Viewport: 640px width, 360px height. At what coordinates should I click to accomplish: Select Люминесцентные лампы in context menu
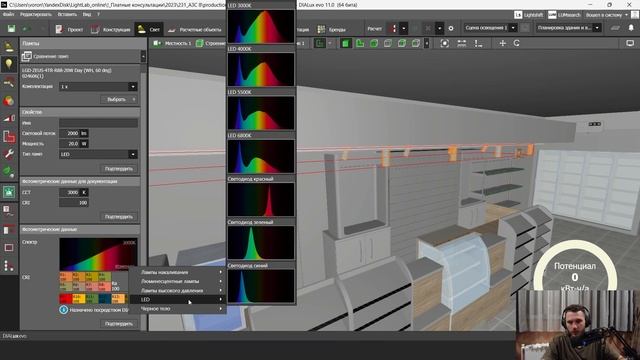[178, 281]
